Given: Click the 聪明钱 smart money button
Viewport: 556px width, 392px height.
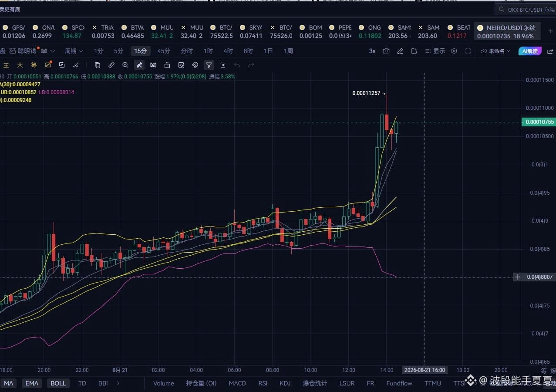Looking at the screenshot, I should (23, 51).
